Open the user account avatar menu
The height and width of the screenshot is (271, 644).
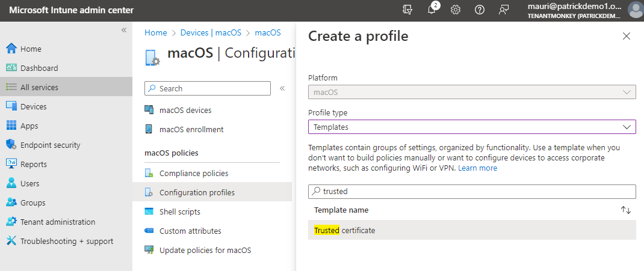(635, 10)
